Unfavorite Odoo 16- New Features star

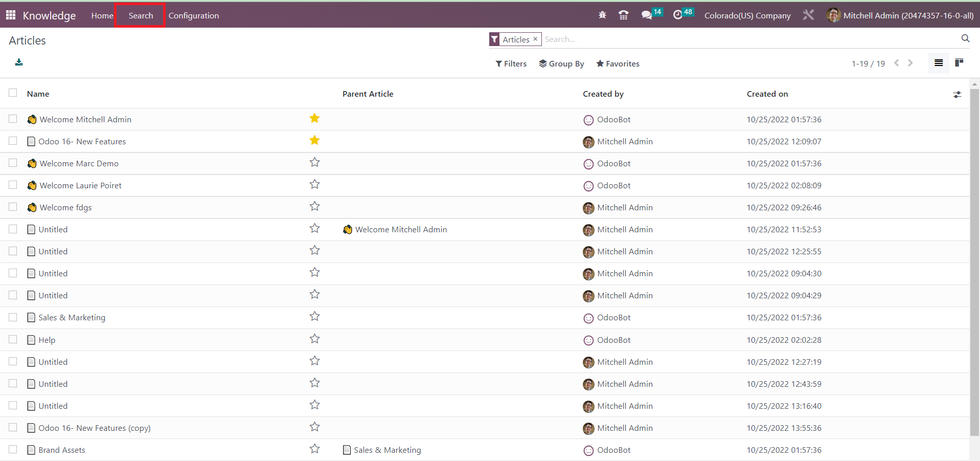tap(314, 141)
